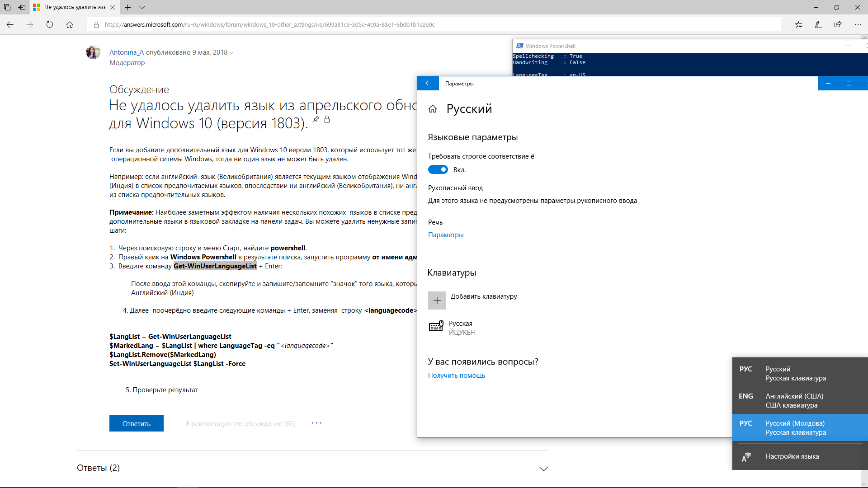Click the Windows PowerShell title bar icon
Screen dimensions: 868x488
(520, 46)
